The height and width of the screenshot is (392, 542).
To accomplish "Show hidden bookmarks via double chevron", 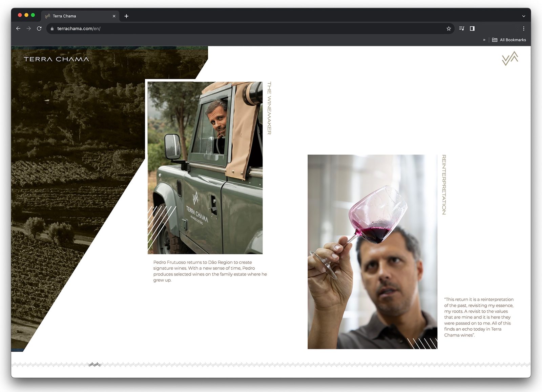I will (484, 40).
